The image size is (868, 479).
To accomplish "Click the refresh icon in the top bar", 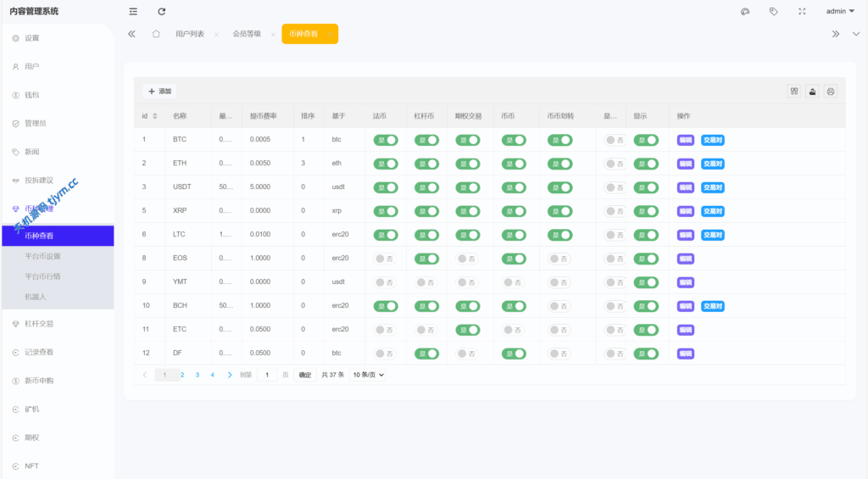I will coord(162,12).
